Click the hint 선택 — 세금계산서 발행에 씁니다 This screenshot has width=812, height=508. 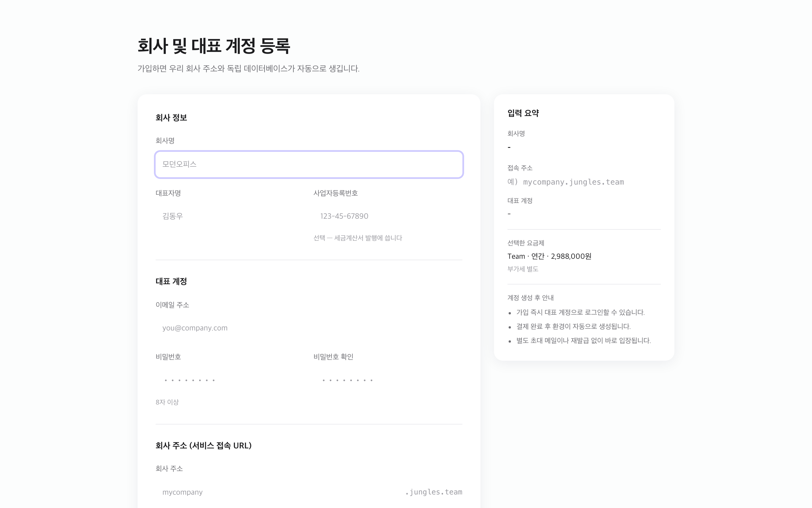tap(358, 238)
